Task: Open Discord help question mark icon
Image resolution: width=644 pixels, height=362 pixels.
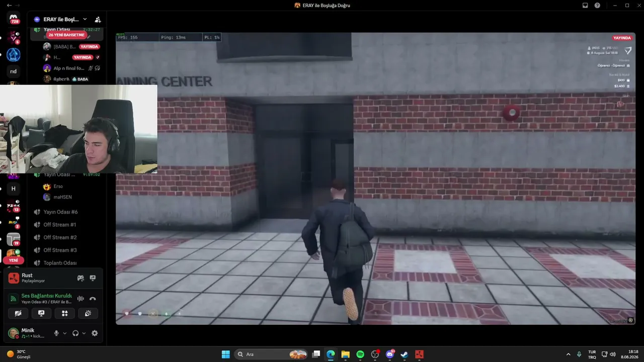Action: coord(597,5)
